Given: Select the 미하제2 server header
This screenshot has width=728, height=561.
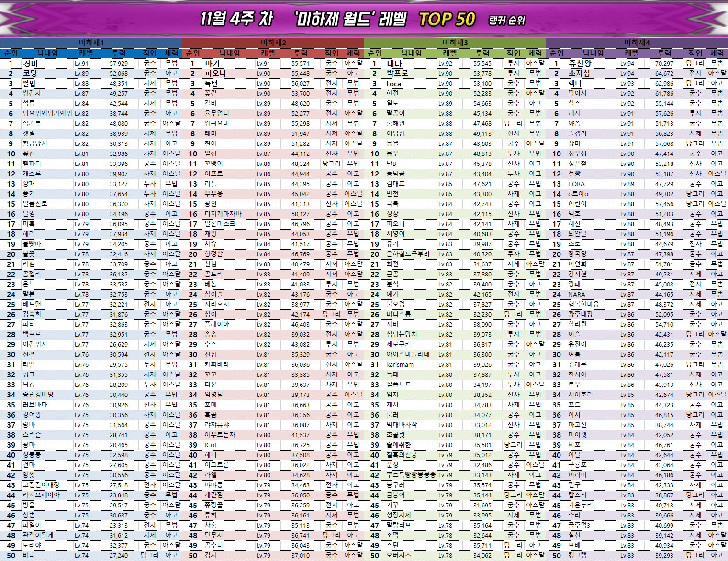Looking at the screenshot, I should (273, 43).
